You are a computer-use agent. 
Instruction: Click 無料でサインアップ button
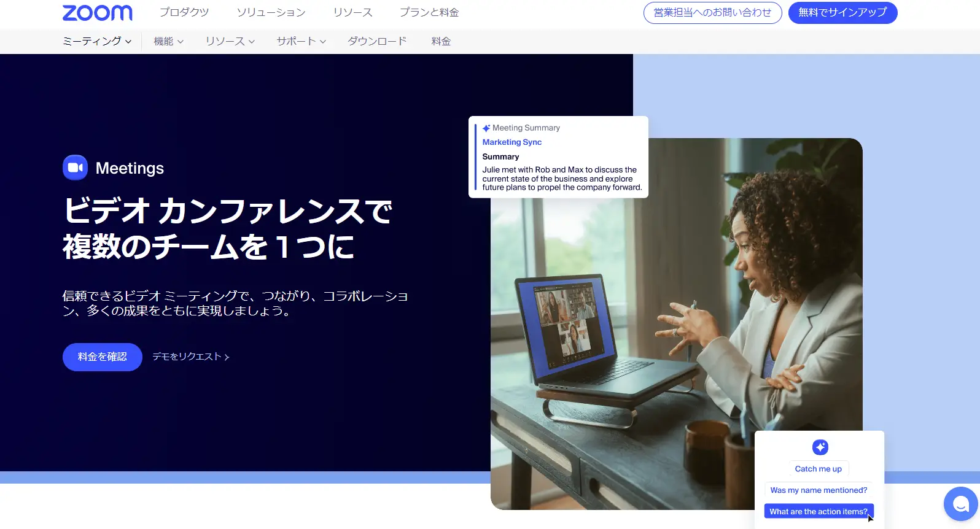(x=842, y=13)
